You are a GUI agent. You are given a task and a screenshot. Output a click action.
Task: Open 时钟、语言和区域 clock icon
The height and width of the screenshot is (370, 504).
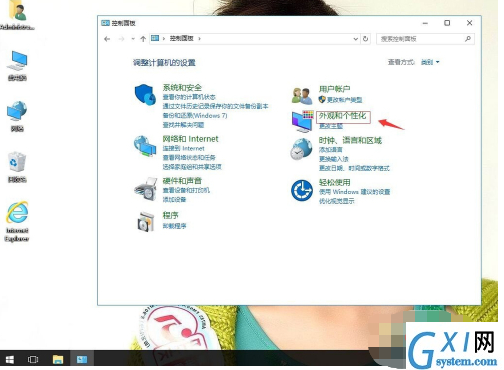pyautogui.click(x=301, y=149)
